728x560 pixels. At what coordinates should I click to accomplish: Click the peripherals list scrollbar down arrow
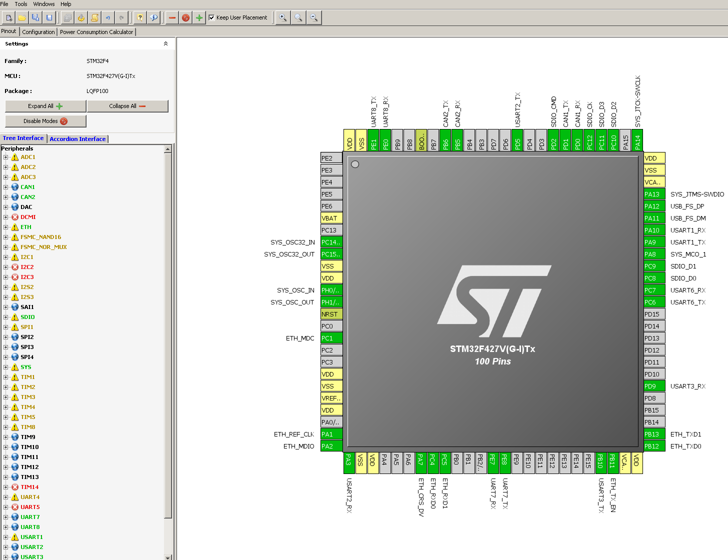(168, 556)
